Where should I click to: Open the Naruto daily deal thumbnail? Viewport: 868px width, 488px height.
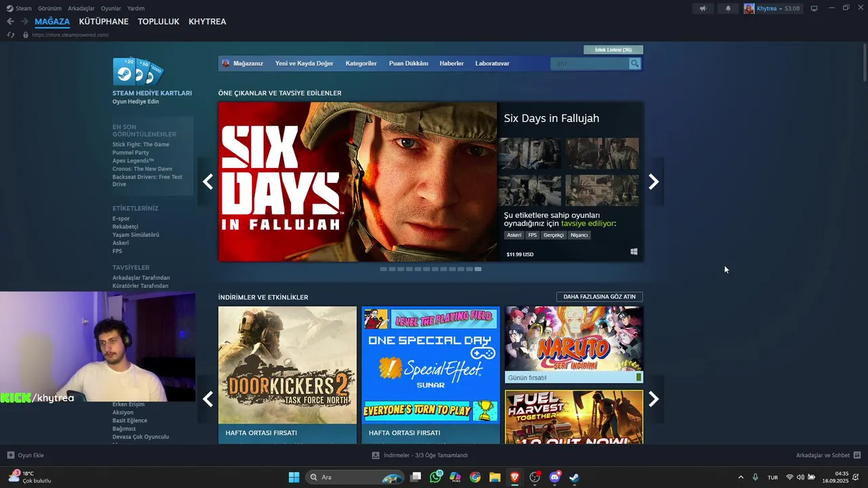click(574, 339)
